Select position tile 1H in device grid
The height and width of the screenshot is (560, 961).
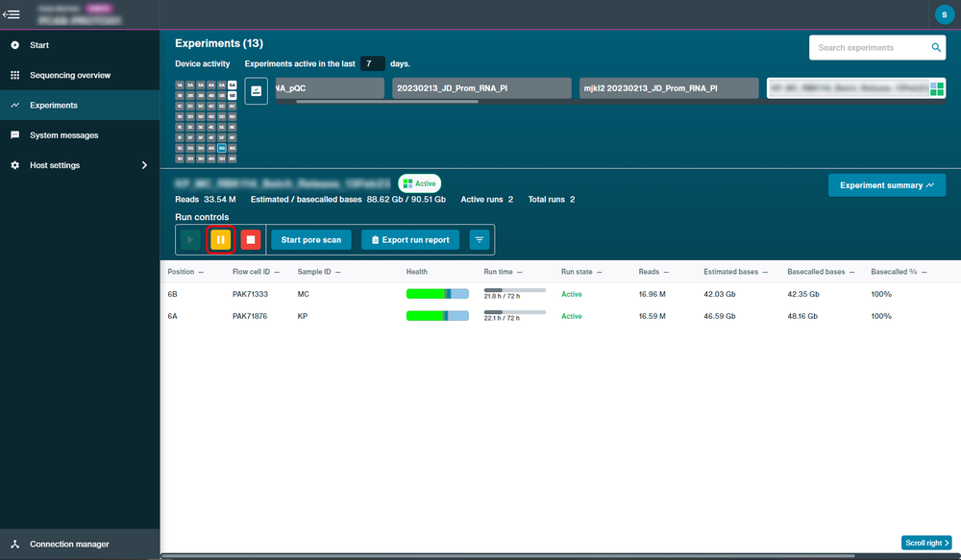click(180, 158)
